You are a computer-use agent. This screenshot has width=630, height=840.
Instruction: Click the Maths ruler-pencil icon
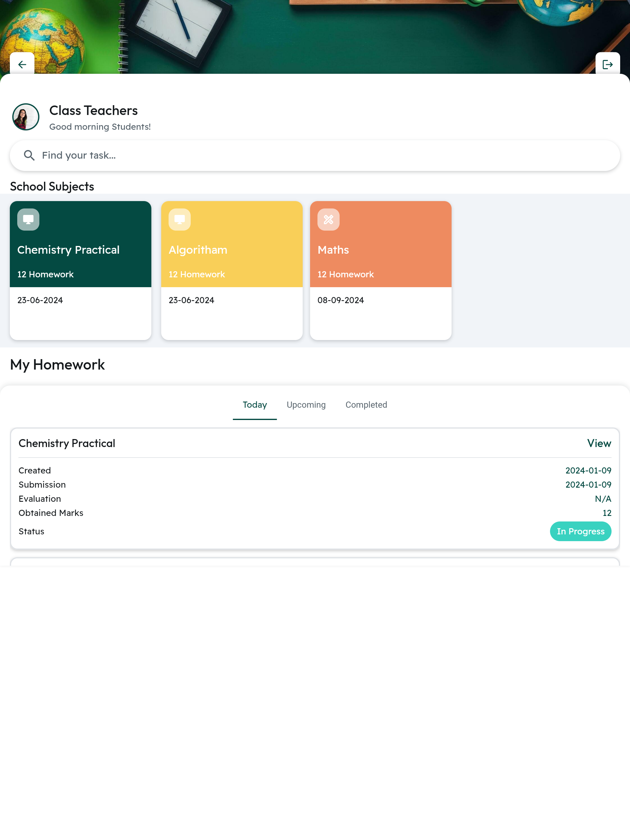[328, 220]
